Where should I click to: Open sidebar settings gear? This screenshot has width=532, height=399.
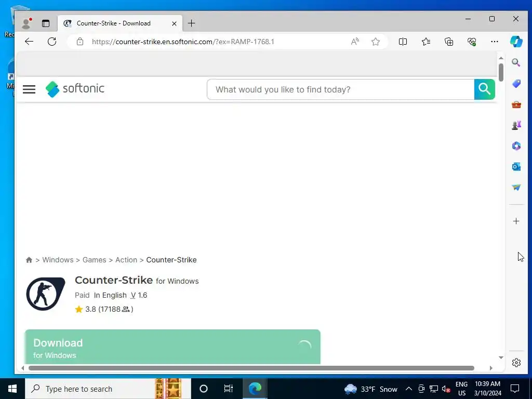(x=516, y=363)
